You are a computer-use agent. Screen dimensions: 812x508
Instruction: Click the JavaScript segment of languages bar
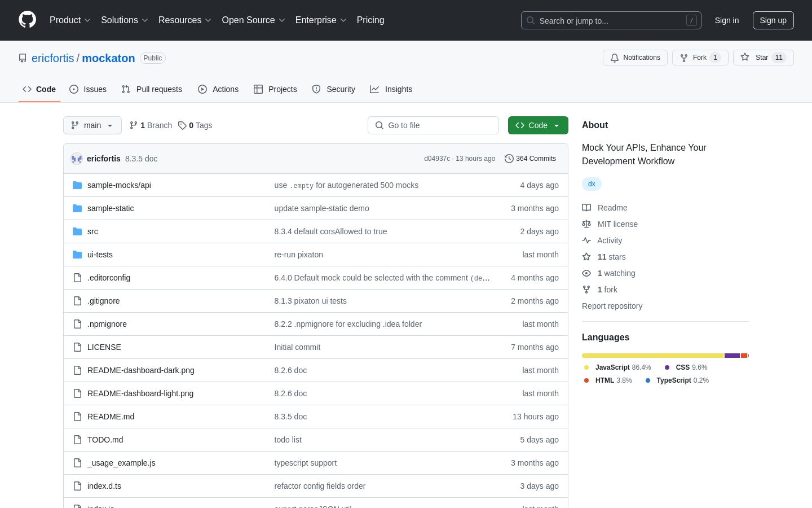tap(653, 356)
